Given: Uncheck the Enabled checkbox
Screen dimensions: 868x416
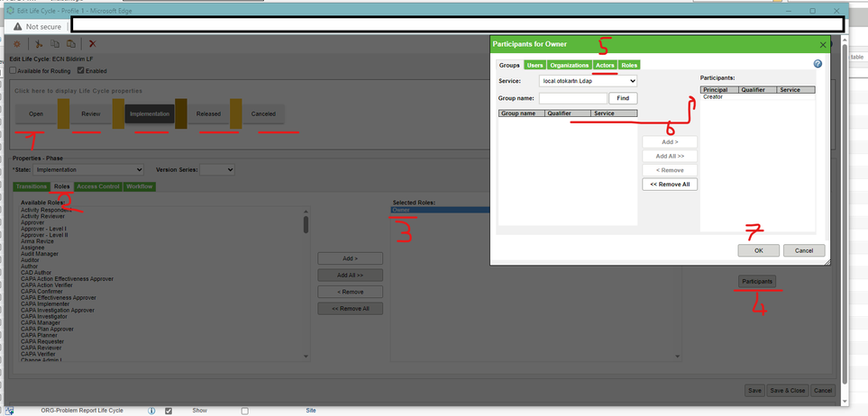Looking at the screenshot, I should [x=81, y=71].
